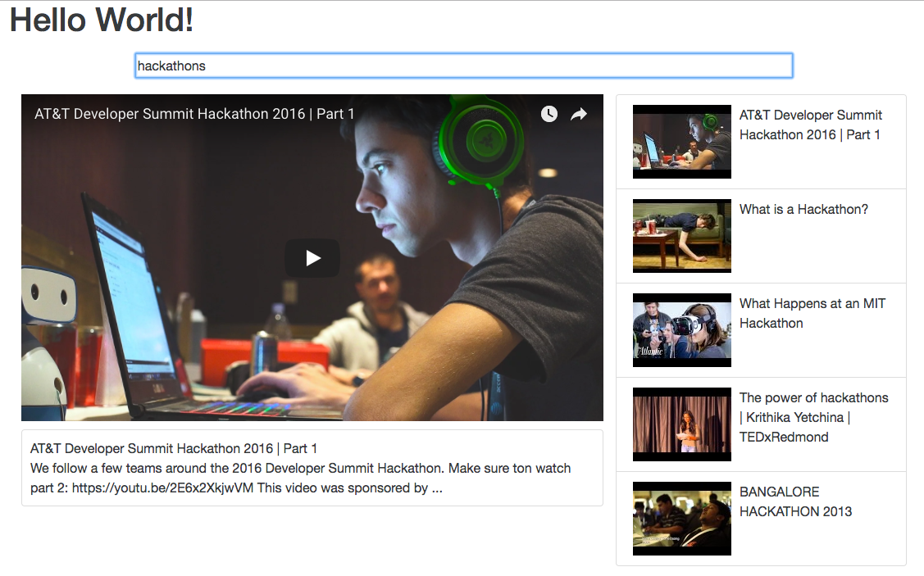
Task: Click the search field containing hackathons
Action: (x=464, y=66)
